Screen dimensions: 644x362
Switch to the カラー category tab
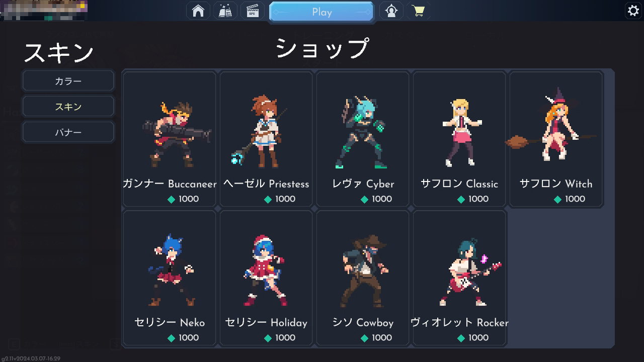click(x=68, y=81)
